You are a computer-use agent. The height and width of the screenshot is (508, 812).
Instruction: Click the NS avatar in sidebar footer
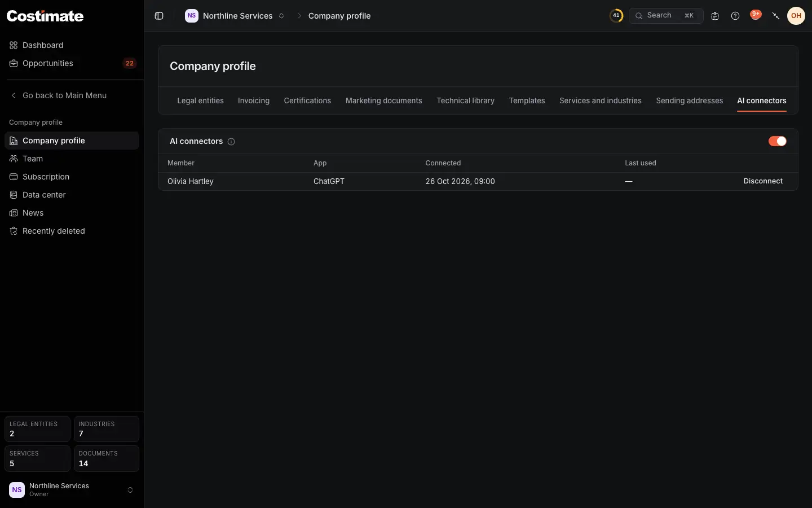pyautogui.click(x=17, y=490)
